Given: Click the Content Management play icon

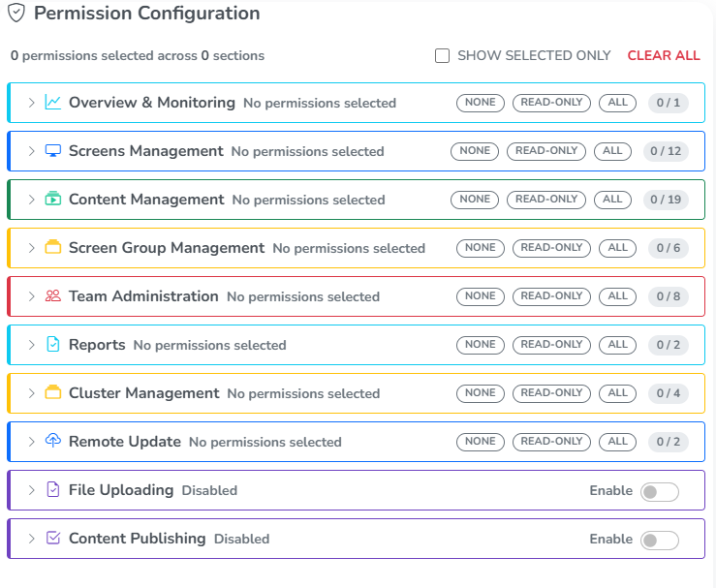Looking at the screenshot, I should point(53,199).
